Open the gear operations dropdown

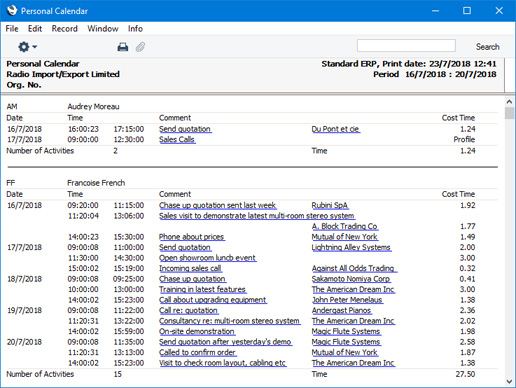click(x=27, y=47)
